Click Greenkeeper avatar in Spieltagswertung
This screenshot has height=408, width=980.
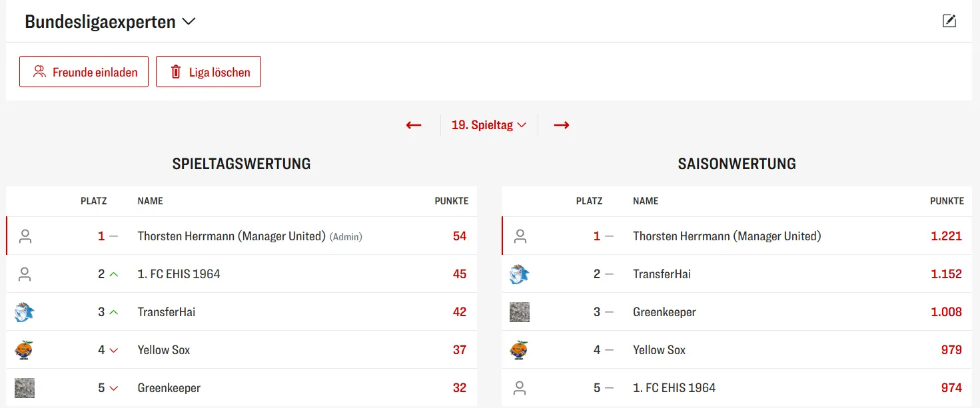pyautogui.click(x=25, y=387)
